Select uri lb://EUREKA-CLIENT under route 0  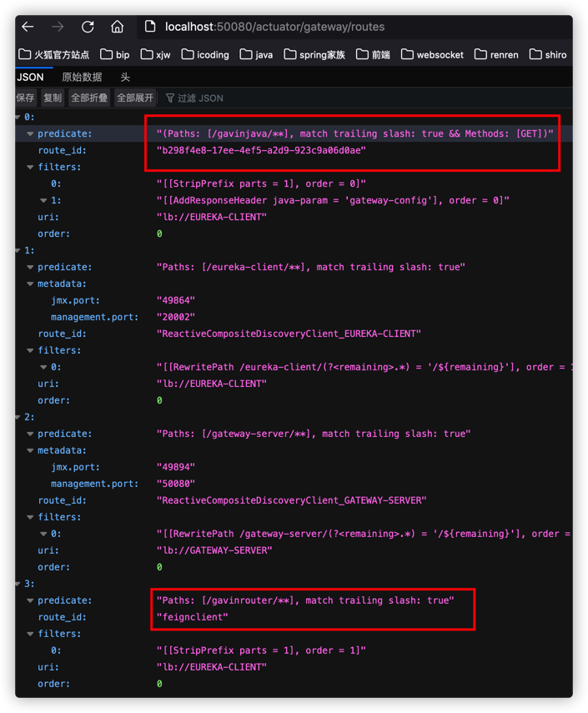point(212,218)
